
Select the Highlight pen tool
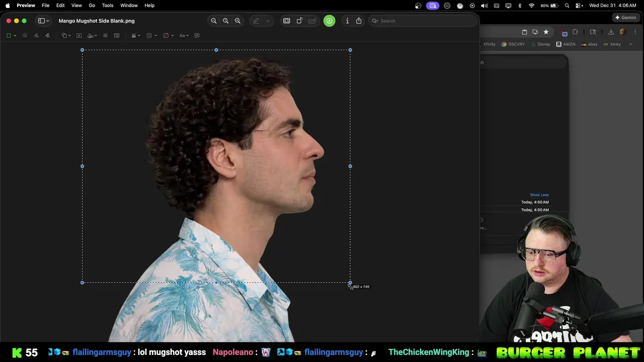pyautogui.click(x=256, y=21)
